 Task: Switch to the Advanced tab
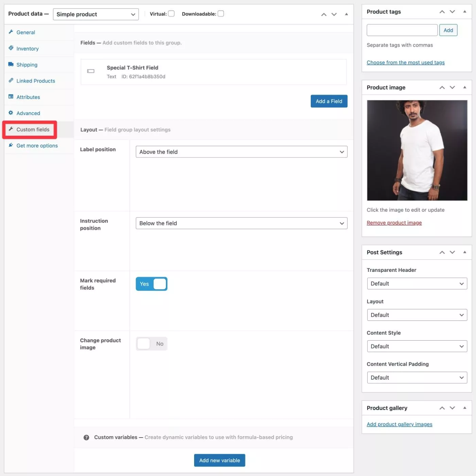coord(39,113)
